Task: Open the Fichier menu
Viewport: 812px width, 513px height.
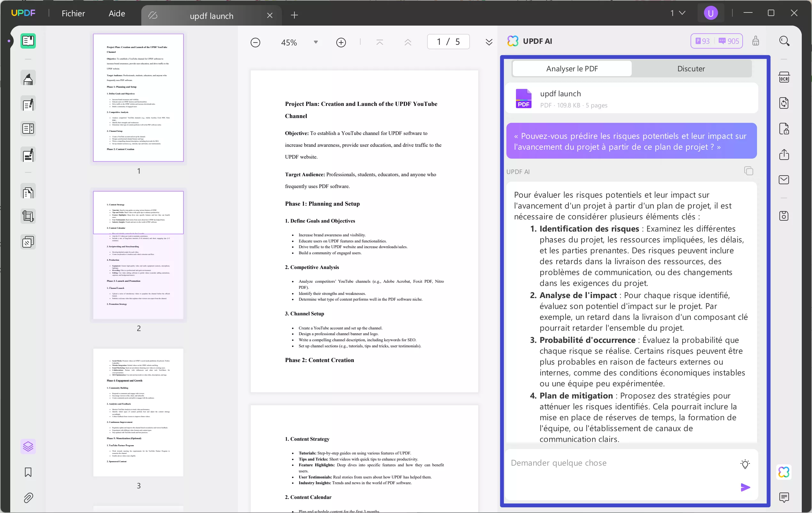Action: pos(73,13)
